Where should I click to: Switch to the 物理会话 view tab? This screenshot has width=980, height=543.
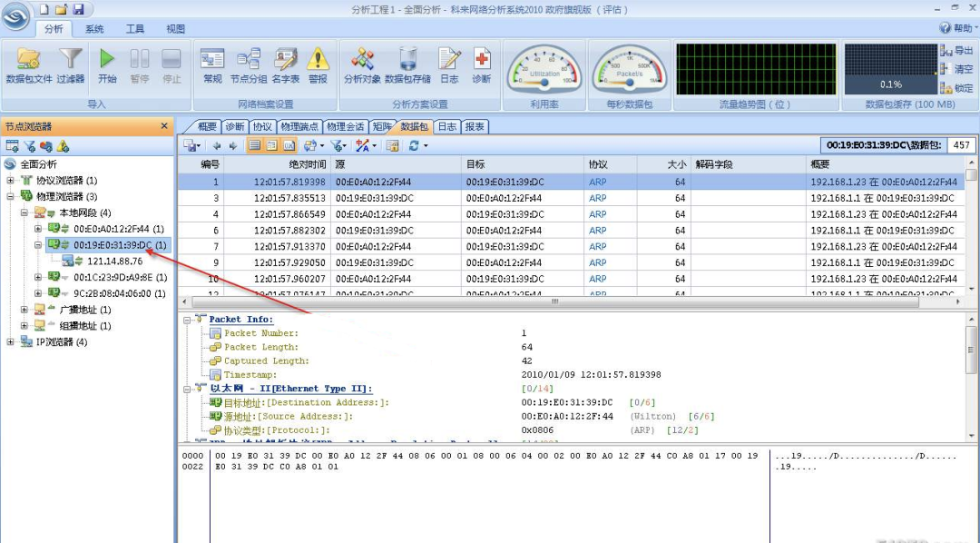[345, 126]
